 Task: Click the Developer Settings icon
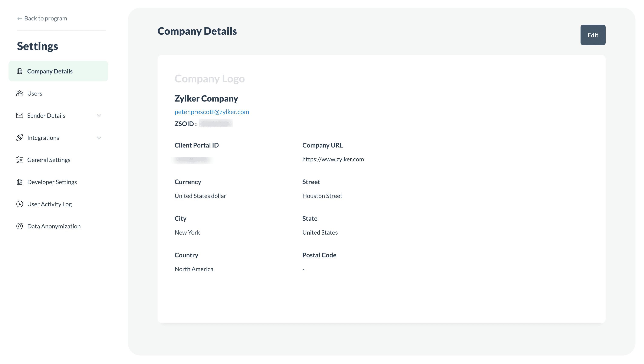20,182
